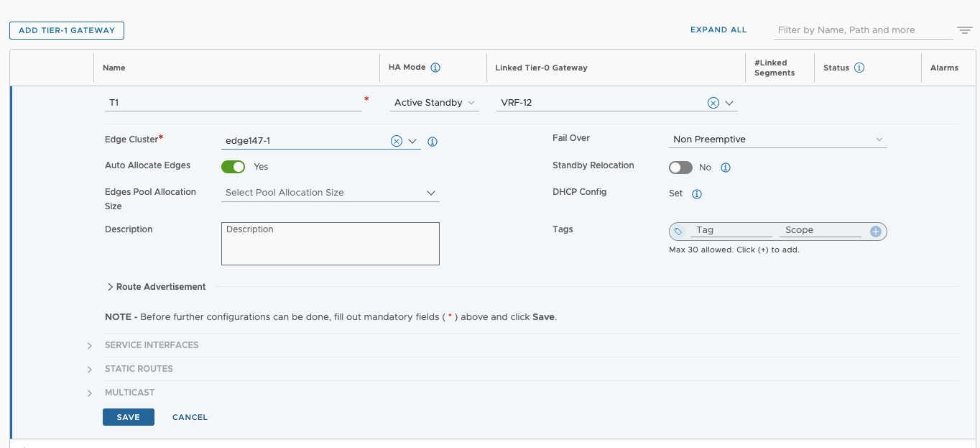Enable the Standby Relocation toggle
The image size is (980, 448).
(680, 168)
